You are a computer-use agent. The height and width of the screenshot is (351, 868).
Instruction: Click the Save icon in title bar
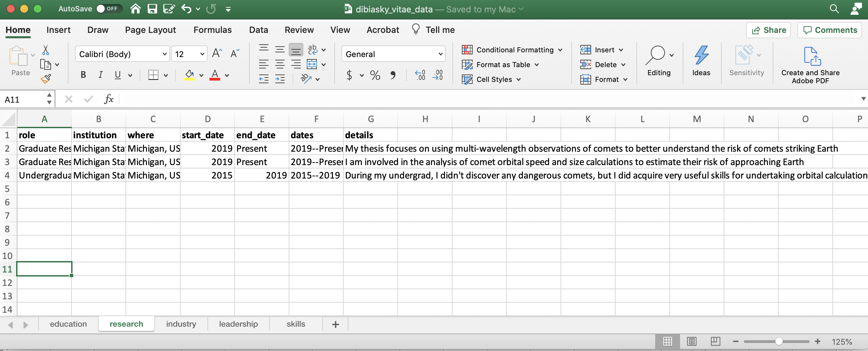152,9
